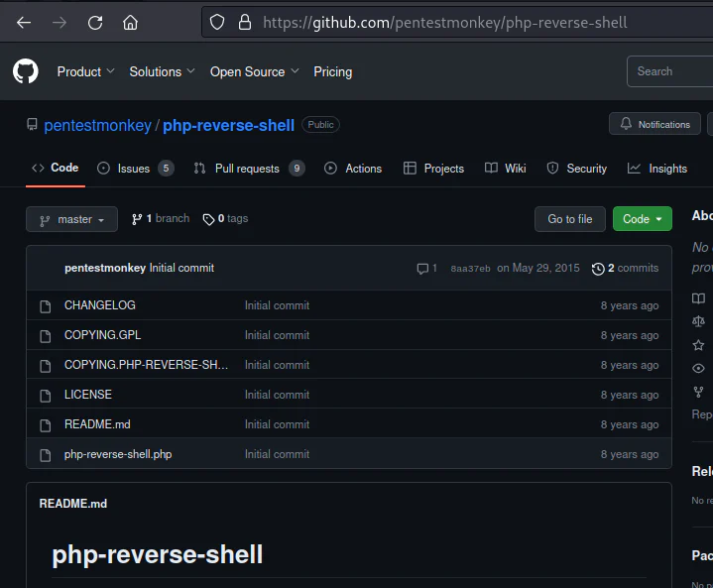Image resolution: width=713 pixels, height=588 pixels.
Task: Click the bell icon in Notifications button
Action: (626, 123)
